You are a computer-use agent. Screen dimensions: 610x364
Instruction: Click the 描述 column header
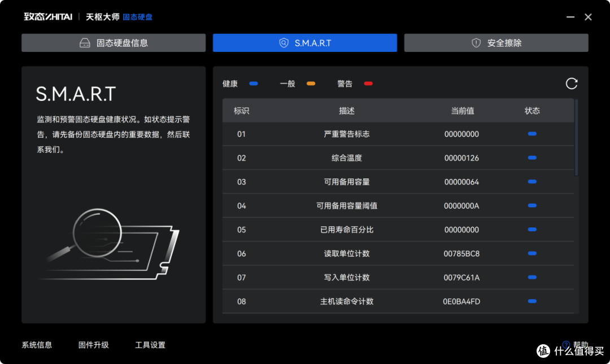347,111
